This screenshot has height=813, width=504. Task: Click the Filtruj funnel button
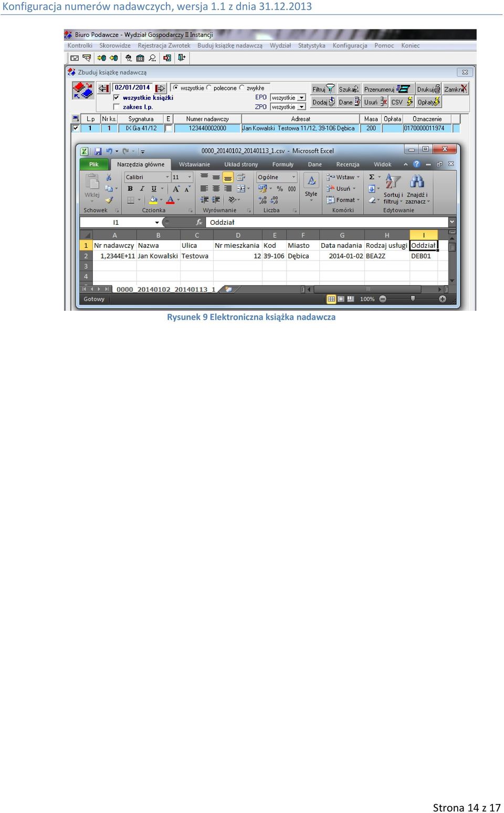point(323,89)
